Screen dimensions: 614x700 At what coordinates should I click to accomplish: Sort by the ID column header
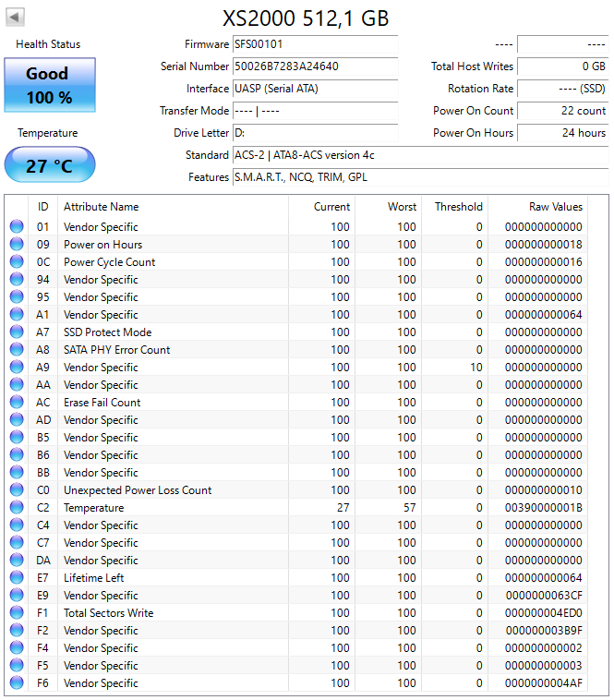42,207
